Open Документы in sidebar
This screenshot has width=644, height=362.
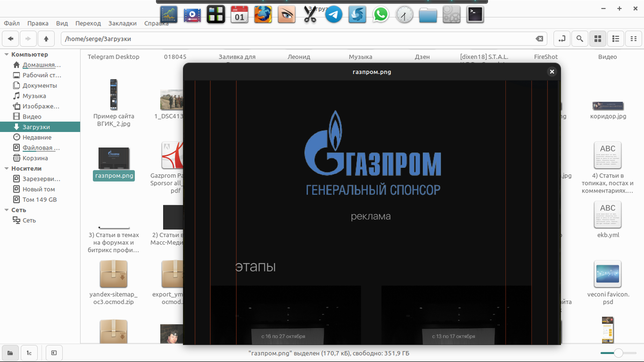40,86
